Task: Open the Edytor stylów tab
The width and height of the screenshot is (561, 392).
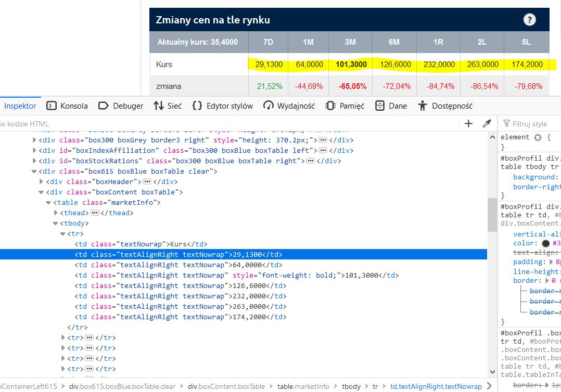Action: pos(223,106)
